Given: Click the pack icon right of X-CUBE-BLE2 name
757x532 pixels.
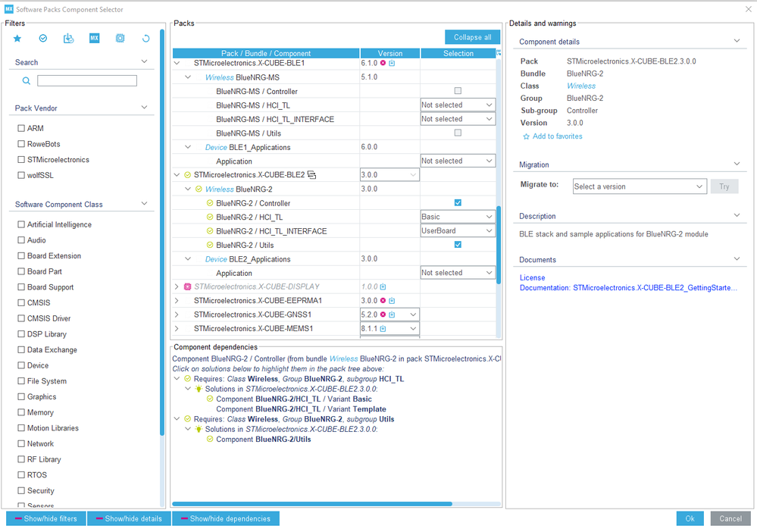Looking at the screenshot, I should [x=312, y=175].
